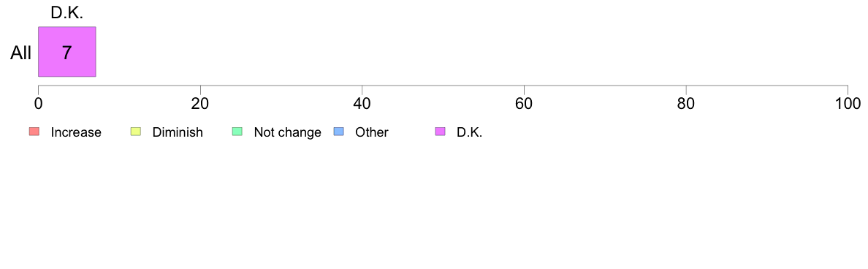Select the Diminish legend label
The image size is (868, 269).
[x=178, y=132]
